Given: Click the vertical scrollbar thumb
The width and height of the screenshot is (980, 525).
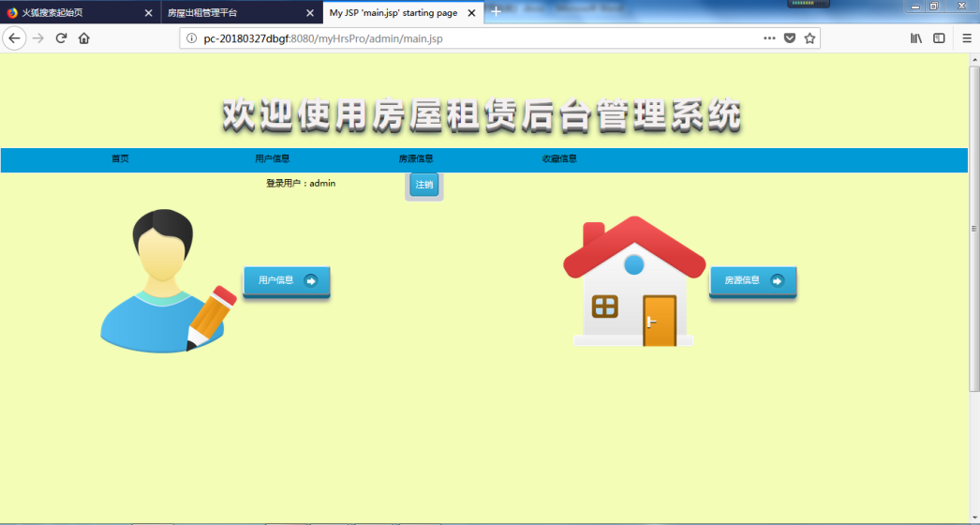Looking at the screenshot, I should [973, 228].
